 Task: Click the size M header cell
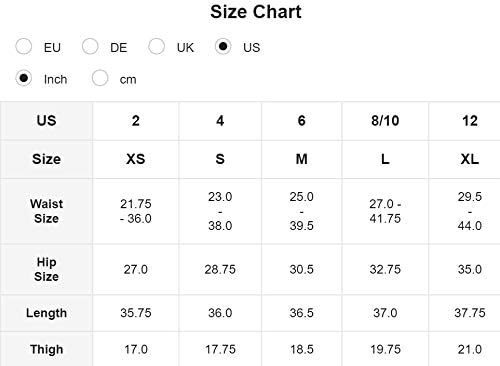[x=302, y=159]
